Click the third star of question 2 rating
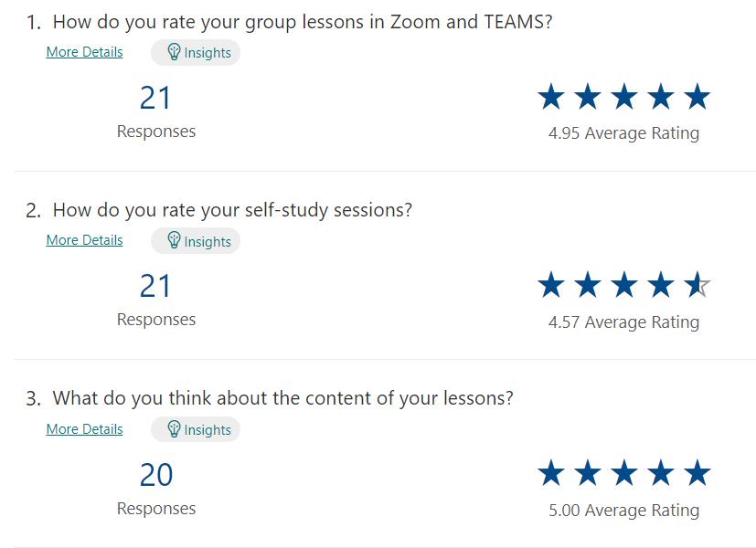The width and height of the screenshot is (756, 548). coord(624,285)
